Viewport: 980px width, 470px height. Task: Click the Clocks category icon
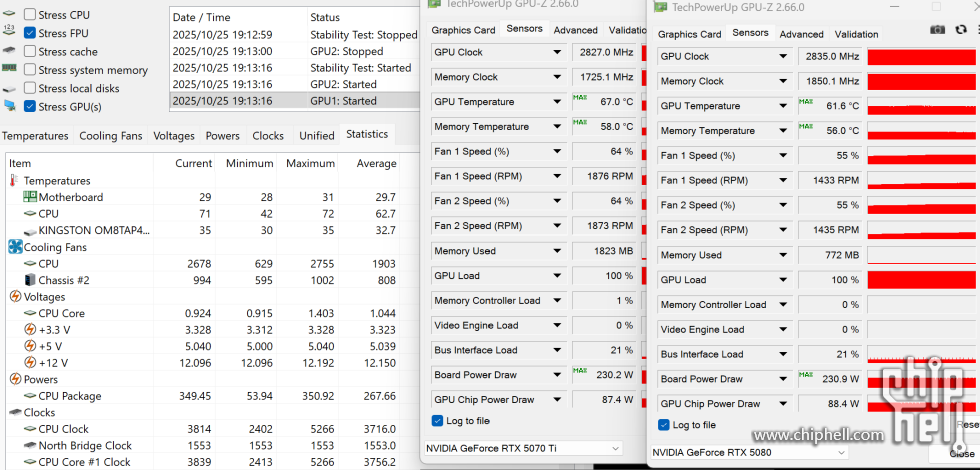(15, 412)
